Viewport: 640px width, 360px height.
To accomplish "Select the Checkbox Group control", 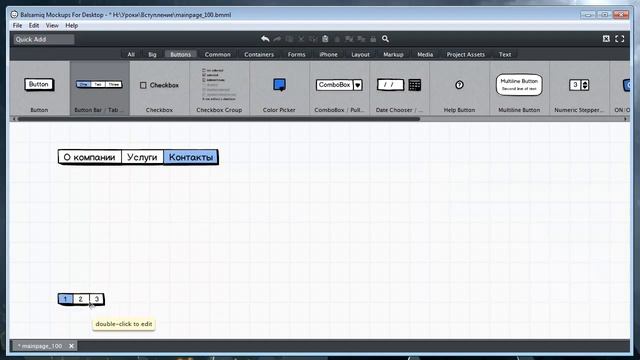I will [x=219, y=89].
